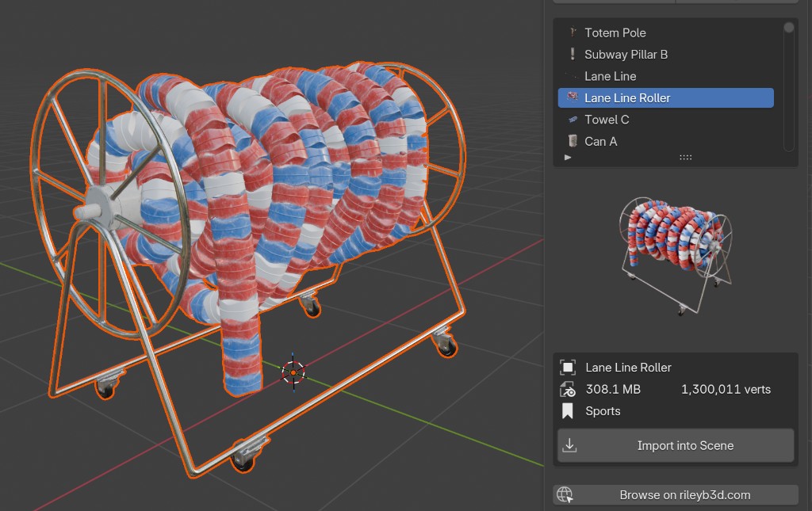Select the highlighted Lane Line Roller entry
Screen dimensions: 812x511
[665, 97]
